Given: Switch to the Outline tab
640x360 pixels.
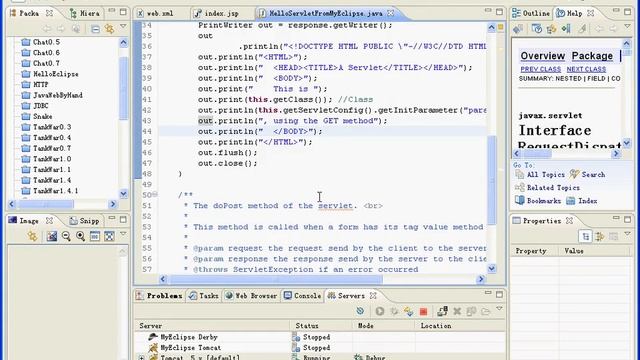Looking at the screenshot, I should click(531, 13).
